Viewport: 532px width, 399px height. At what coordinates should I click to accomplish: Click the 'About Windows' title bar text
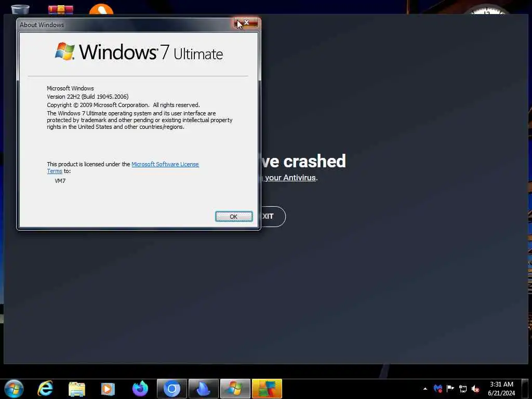42,25
